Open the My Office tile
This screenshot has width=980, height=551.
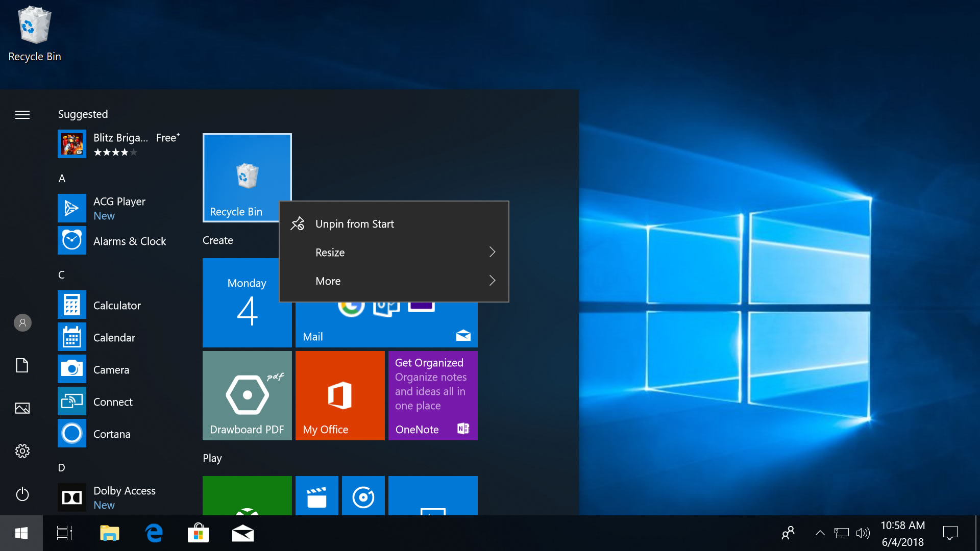[339, 395]
